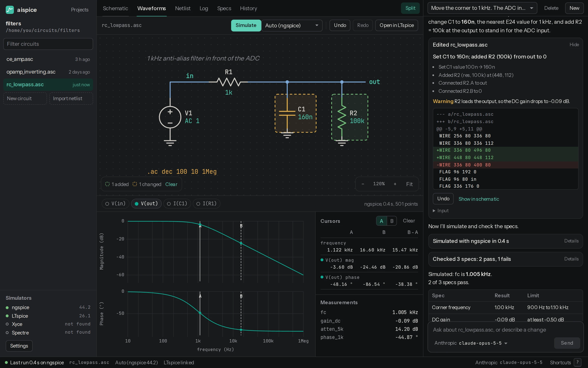Open the Specs tab
The image size is (588, 368).
coord(224,8)
